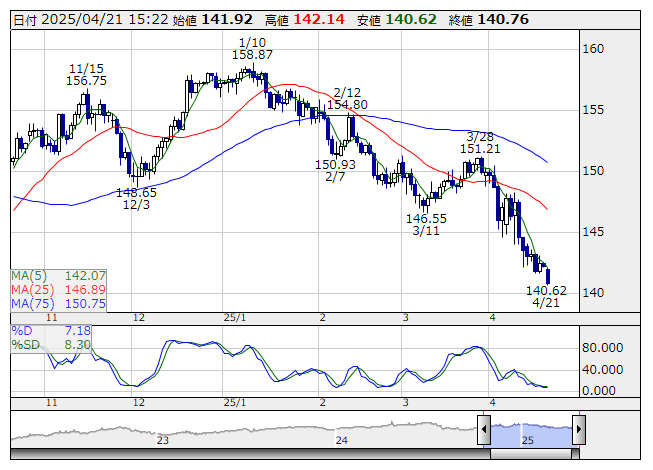Click the %D stochastic indicator label

point(22,330)
